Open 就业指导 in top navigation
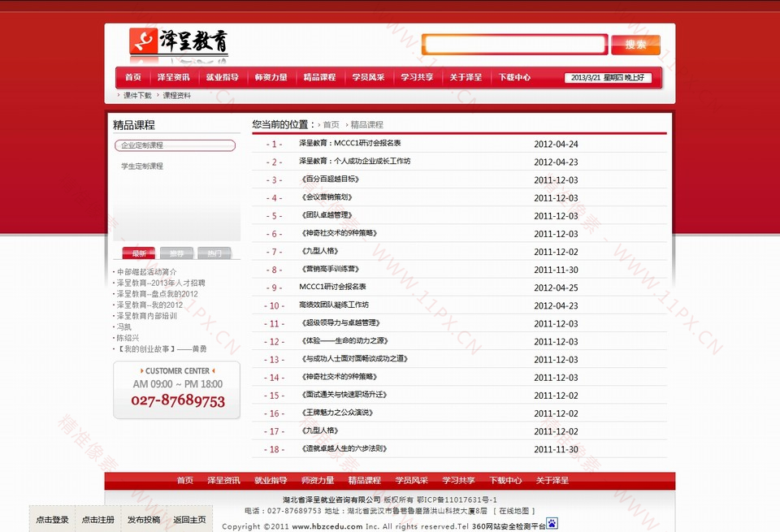Image resolution: width=780 pixels, height=532 pixels. [222, 78]
